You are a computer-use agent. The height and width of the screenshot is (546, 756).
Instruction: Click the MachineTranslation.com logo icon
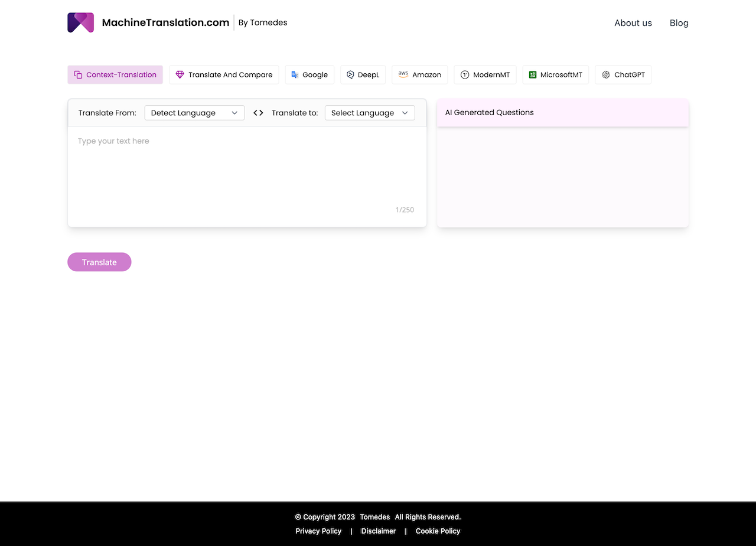tap(81, 22)
